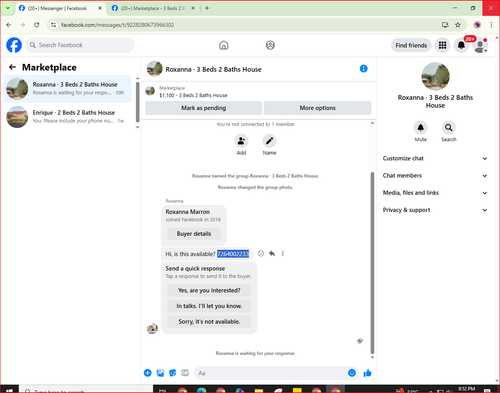The height and width of the screenshot is (393, 500).
Task: Click the chat message scrollbar
Action: [x=372, y=263]
